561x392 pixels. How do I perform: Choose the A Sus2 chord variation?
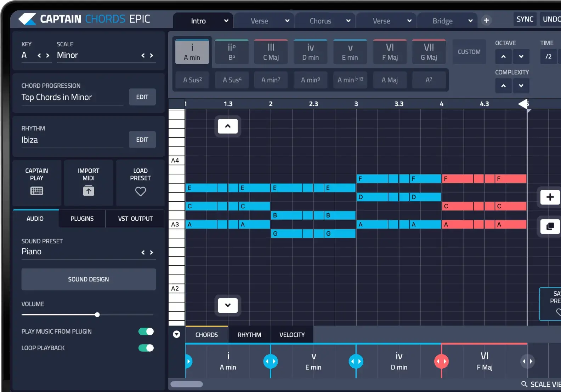click(x=192, y=80)
